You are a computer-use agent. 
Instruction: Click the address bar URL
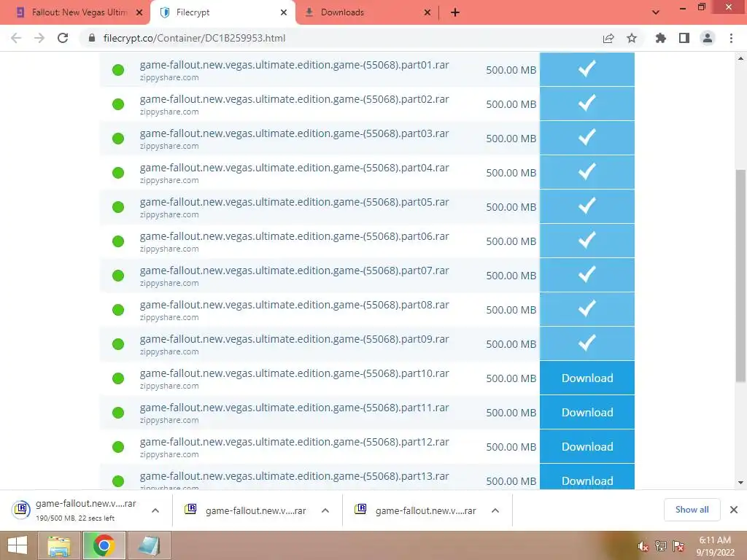click(x=194, y=38)
